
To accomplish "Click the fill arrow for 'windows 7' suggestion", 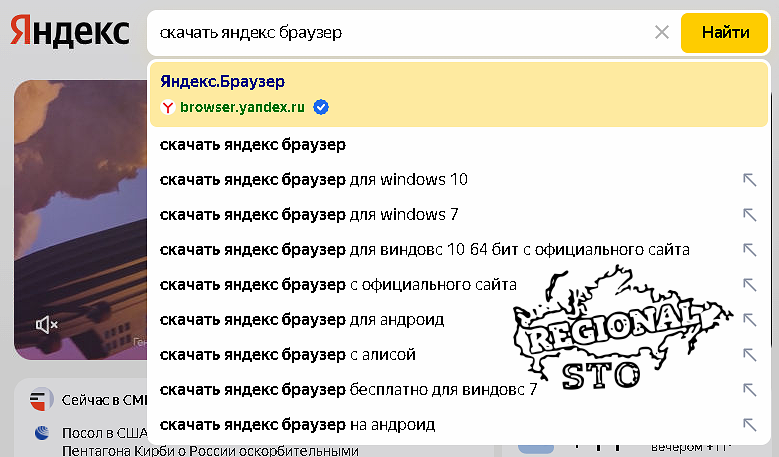I will pos(749,215).
